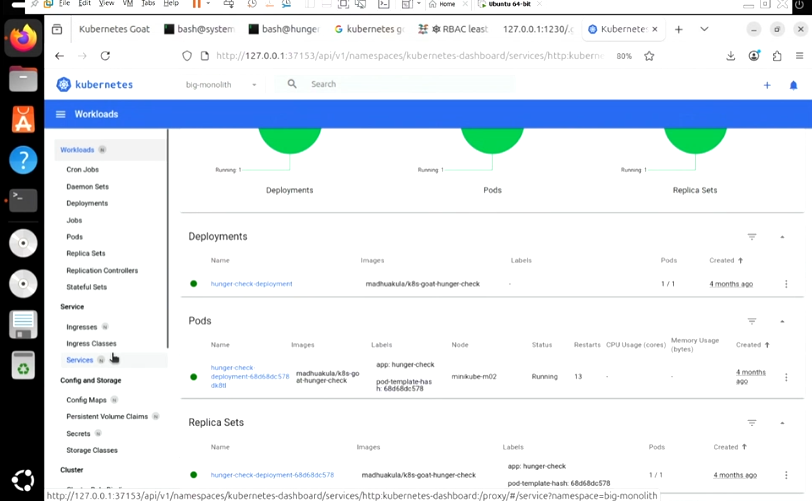The width and height of the screenshot is (812, 501).
Task: Open the namespace dropdown big-monolith
Action: coord(221,84)
